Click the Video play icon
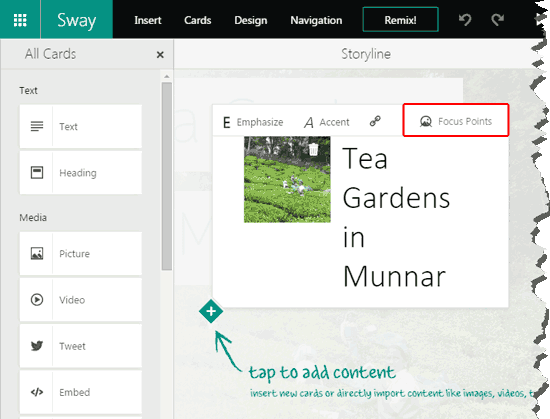The height and width of the screenshot is (419, 550). pyautogui.click(x=37, y=300)
